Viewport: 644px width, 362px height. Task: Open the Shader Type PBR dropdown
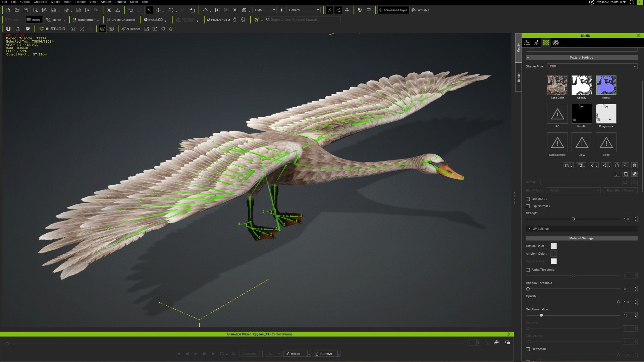click(x=592, y=66)
